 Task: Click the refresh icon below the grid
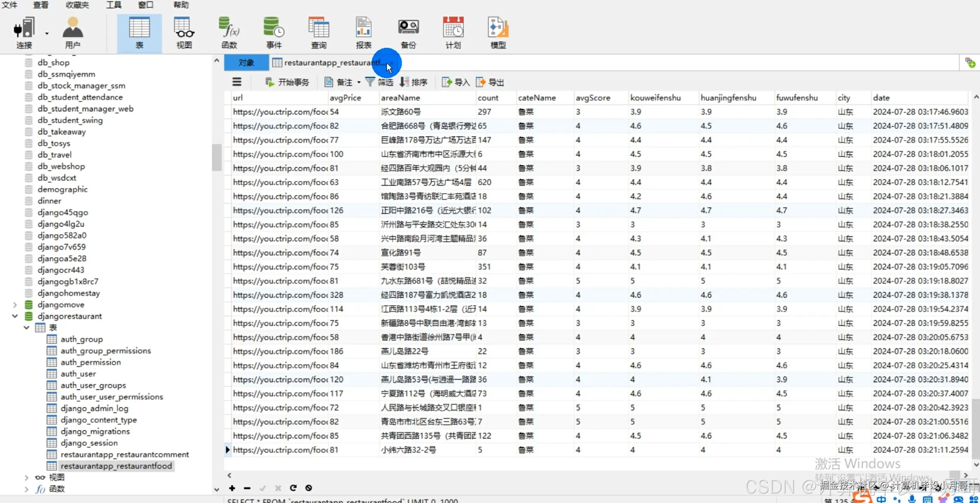(293, 488)
